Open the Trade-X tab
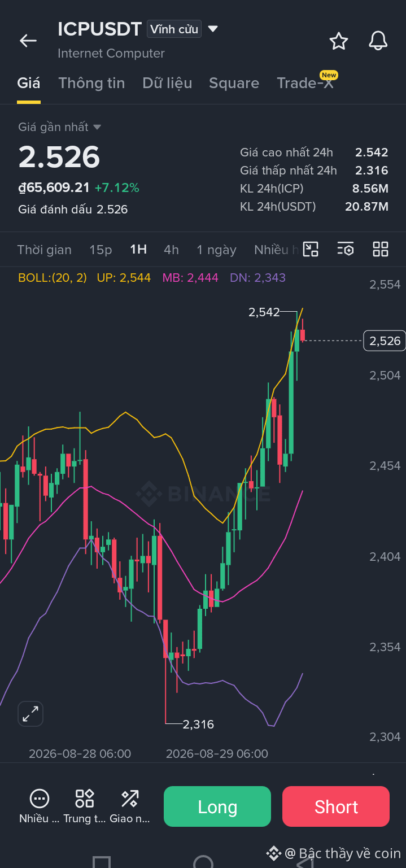Screen dimensions: 406x868 305,83
